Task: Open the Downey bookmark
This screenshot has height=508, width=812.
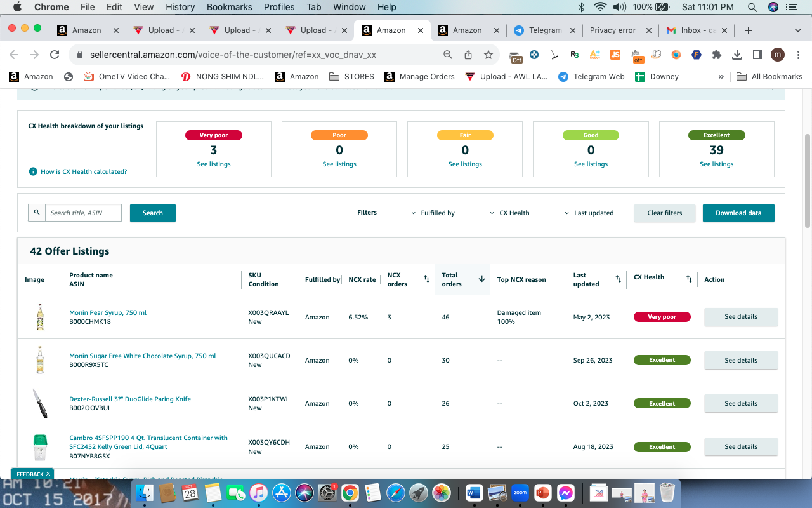Action: [x=656, y=77]
